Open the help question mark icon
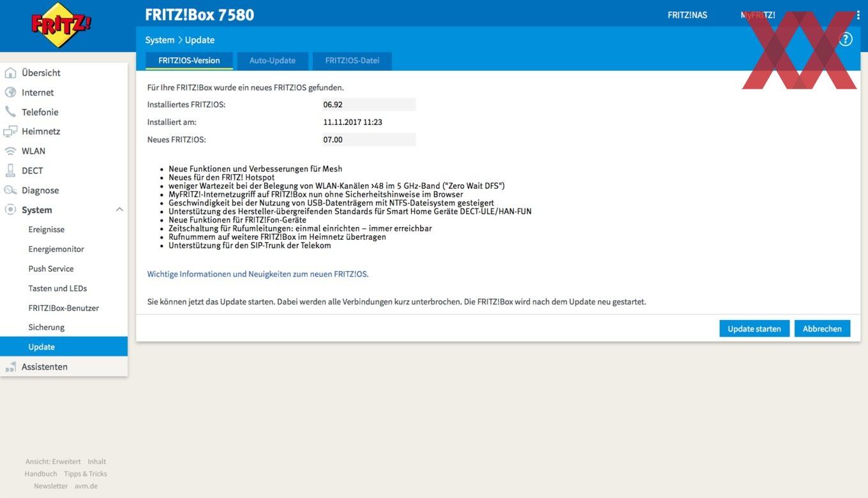The image size is (868, 498). 846,40
